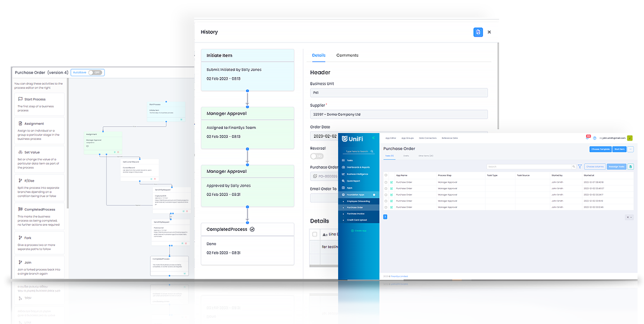Toggle the Reversal switch

pos(317,156)
